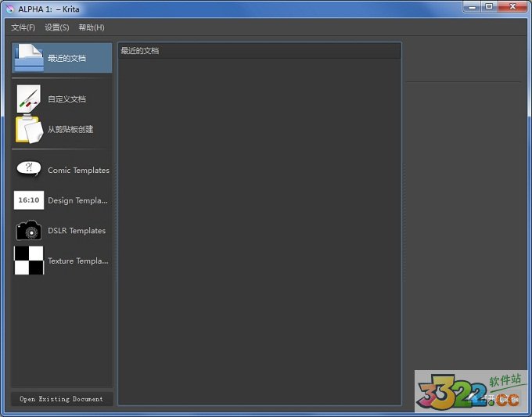Open Texture Templa... category

coord(78,261)
